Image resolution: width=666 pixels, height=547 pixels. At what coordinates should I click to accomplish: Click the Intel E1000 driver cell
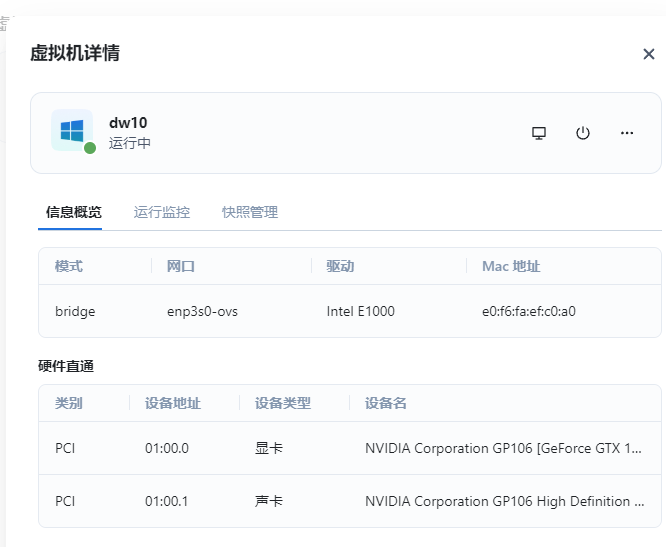[x=360, y=311]
